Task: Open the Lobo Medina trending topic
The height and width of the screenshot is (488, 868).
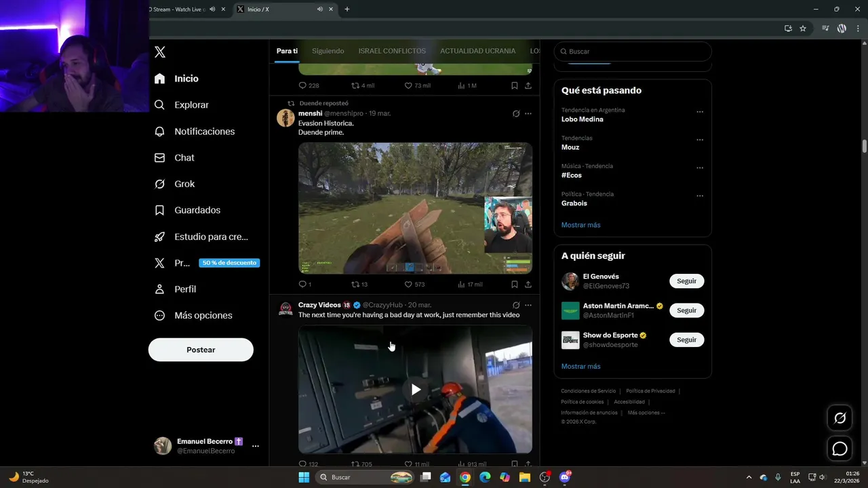Action: tap(582, 119)
